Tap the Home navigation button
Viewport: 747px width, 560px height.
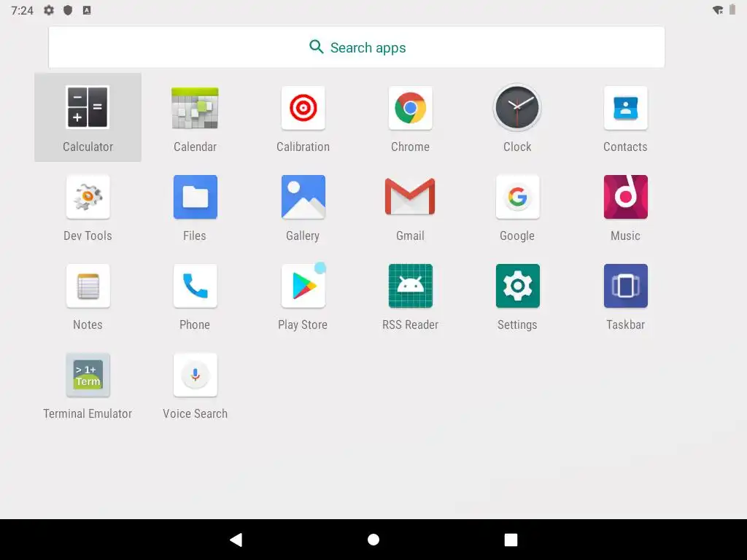coord(373,540)
